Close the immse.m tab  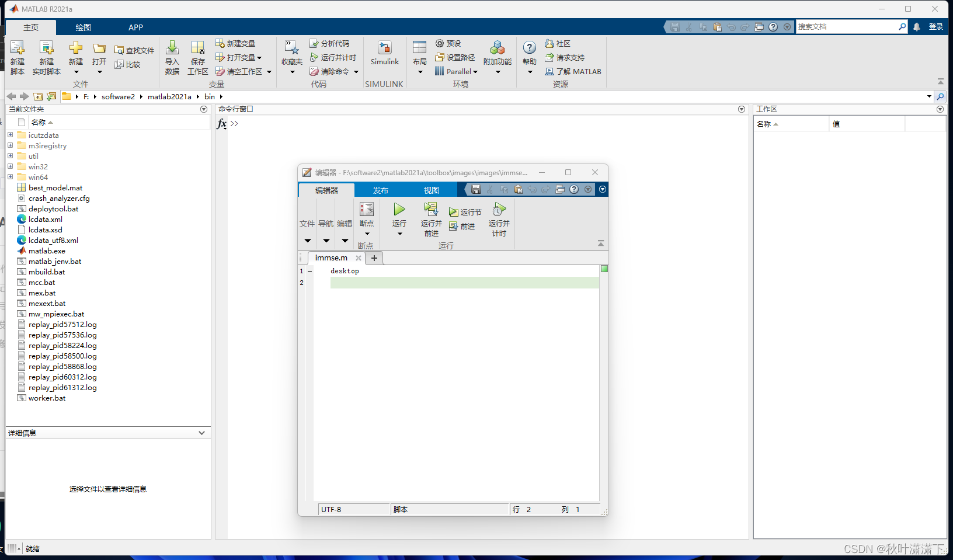(x=359, y=258)
